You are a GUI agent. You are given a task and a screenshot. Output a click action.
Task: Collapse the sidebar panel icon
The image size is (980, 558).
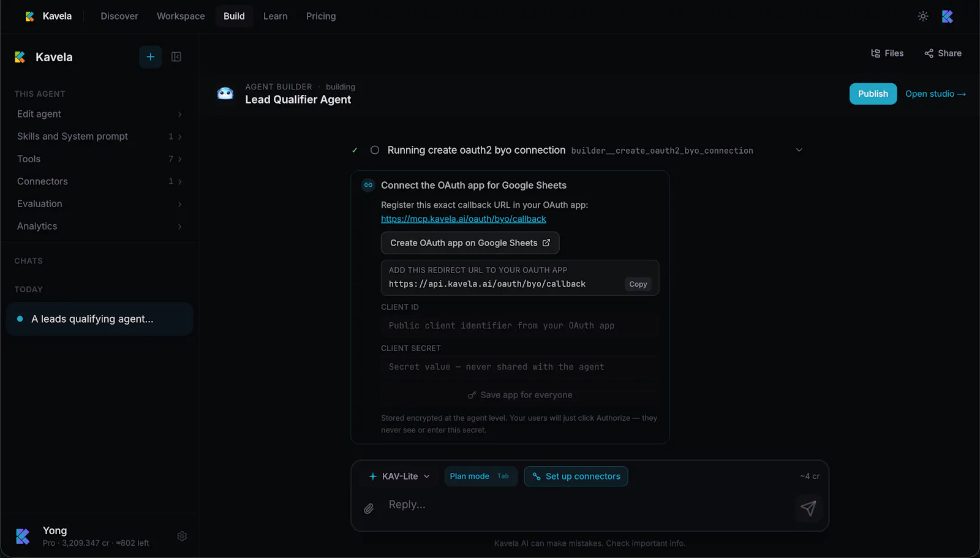176,57
